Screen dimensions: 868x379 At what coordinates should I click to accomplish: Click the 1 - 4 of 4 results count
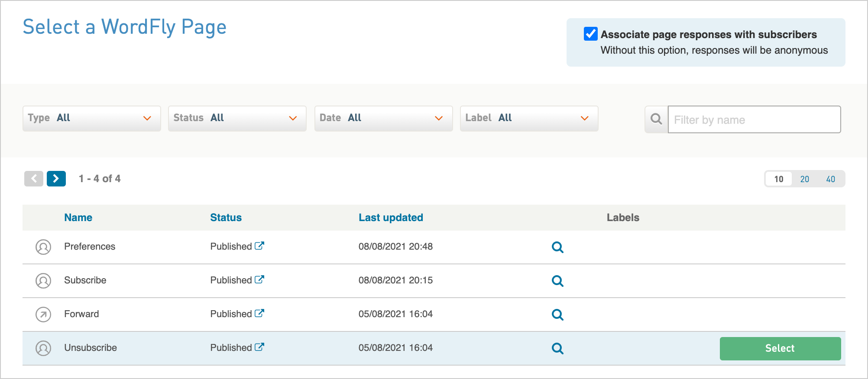(x=100, y=179)
